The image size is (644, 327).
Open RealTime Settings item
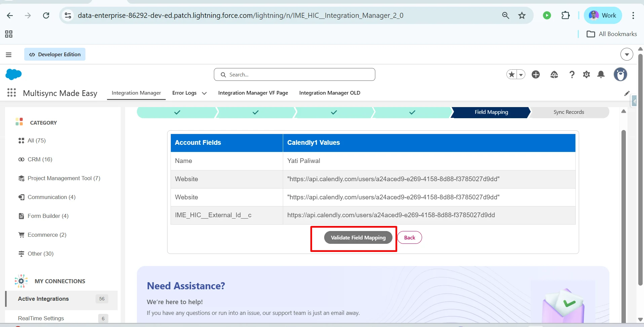62,318
